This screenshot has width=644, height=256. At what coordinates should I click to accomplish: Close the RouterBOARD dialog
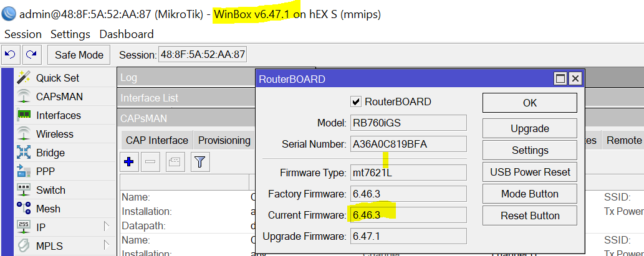pos(575,78)
